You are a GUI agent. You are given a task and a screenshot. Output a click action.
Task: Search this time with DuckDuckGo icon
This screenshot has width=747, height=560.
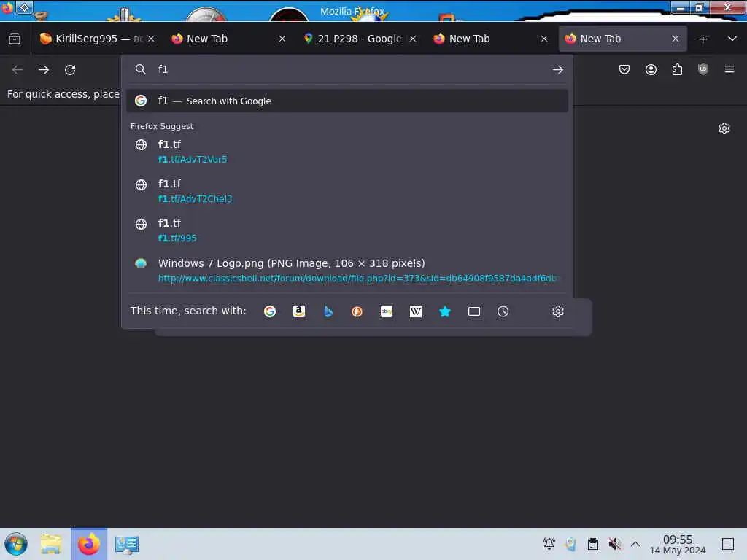357,311
